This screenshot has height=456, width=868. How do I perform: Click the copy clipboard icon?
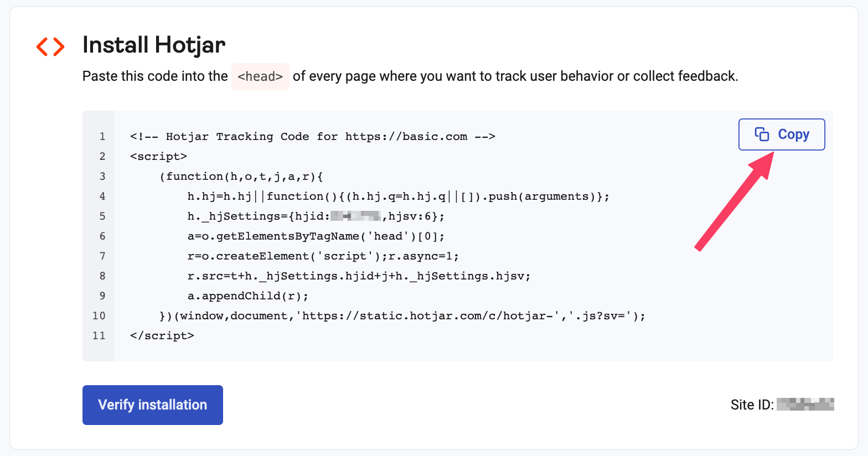(762, 134)
